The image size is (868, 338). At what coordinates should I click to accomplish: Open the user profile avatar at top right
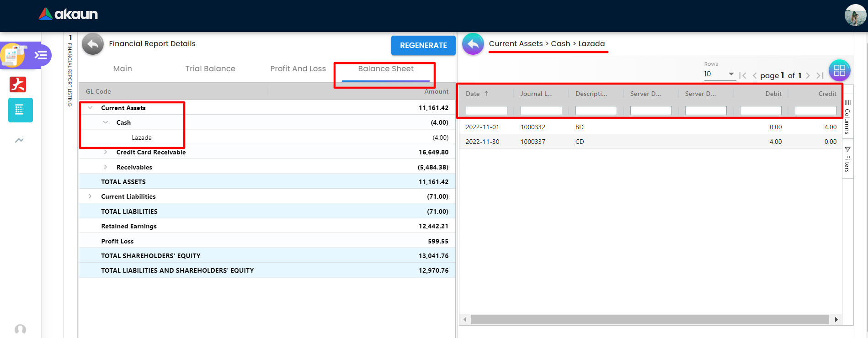coord(855,15)
